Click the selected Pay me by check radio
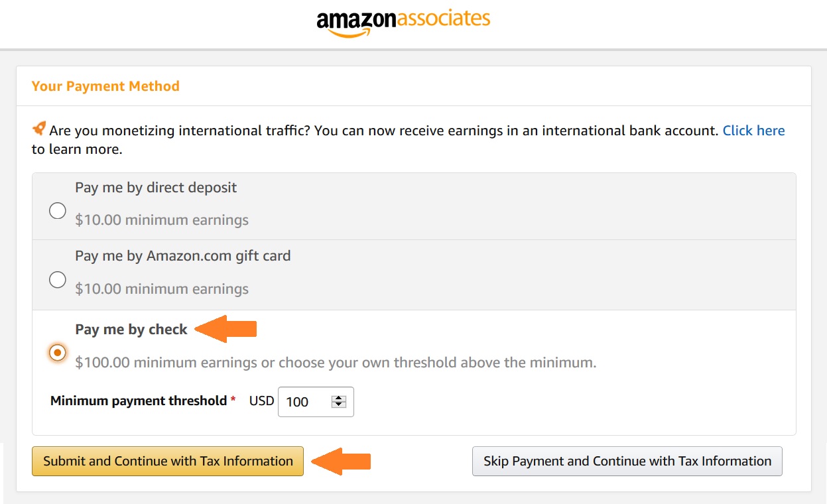This screenshot has width=827, height=504. [x=58, y=353]
